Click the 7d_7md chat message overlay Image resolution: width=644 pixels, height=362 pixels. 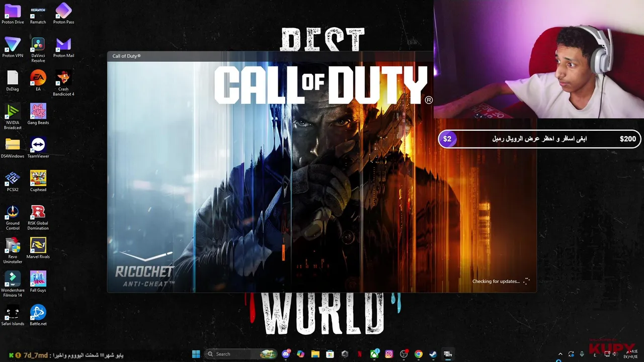click(x=65, y=355)
